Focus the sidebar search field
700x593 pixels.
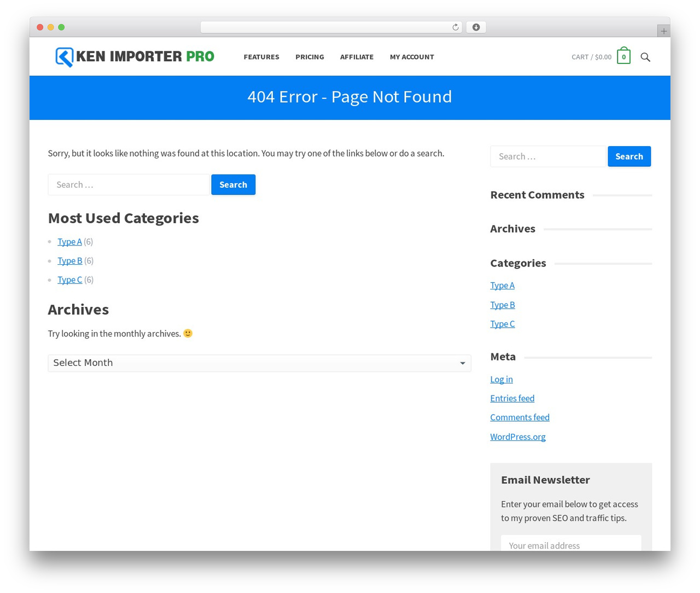(549, 156)
